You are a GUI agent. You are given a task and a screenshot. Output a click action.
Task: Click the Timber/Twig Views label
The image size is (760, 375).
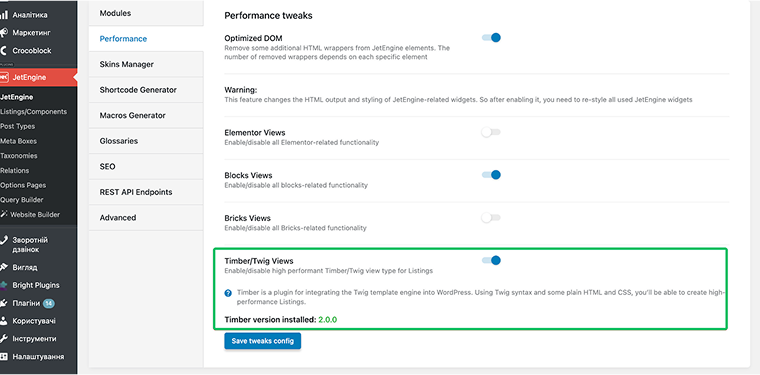click(x=259, y=261)
